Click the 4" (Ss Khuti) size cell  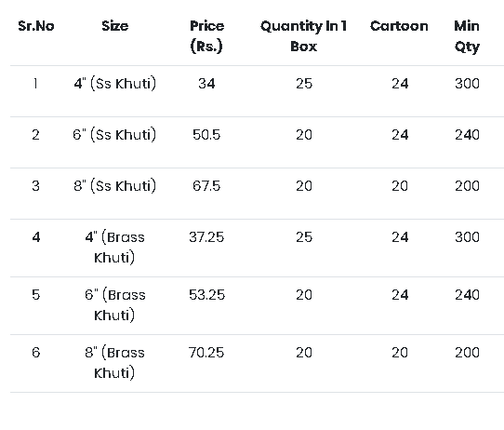(115, 84)
